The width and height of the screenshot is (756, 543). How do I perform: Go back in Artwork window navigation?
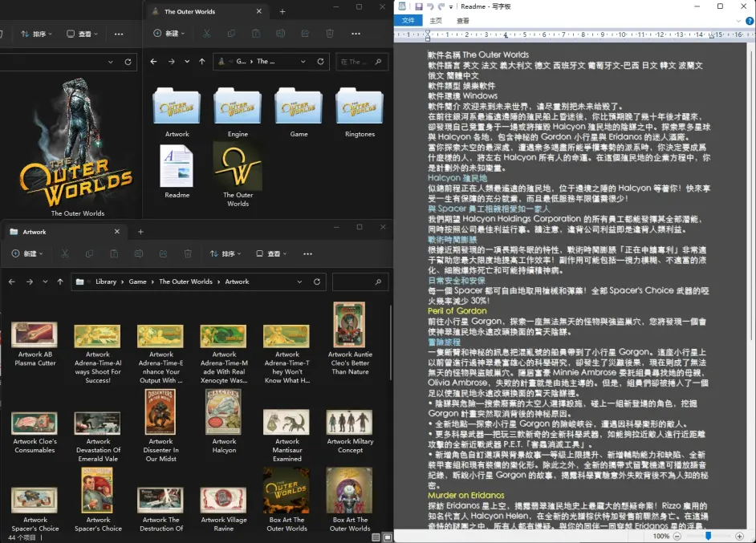[x=11, y=282]
